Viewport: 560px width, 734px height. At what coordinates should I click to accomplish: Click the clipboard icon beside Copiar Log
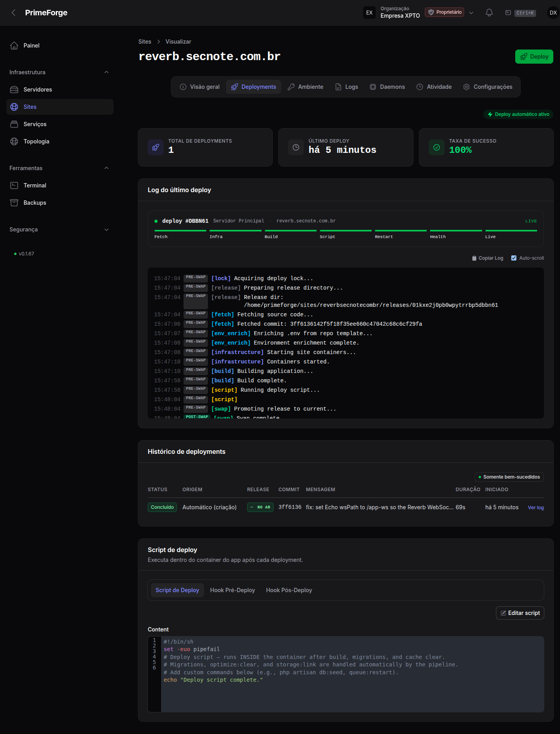474,258
